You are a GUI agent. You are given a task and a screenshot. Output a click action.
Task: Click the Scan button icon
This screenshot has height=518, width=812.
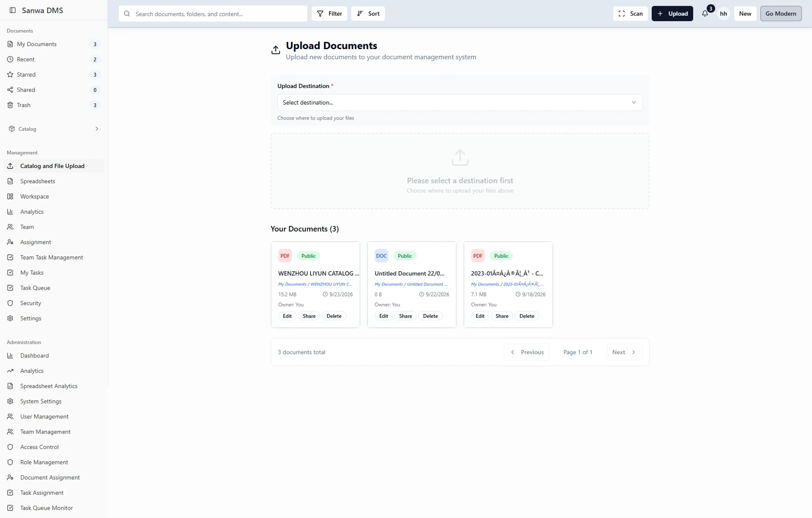coord(622,14)
